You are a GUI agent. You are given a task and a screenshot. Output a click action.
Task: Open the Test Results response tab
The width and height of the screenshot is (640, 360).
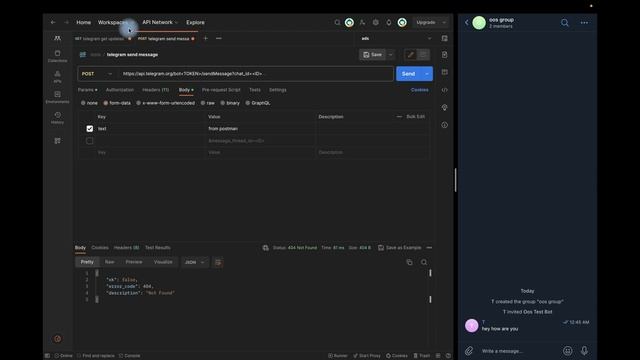158,248
